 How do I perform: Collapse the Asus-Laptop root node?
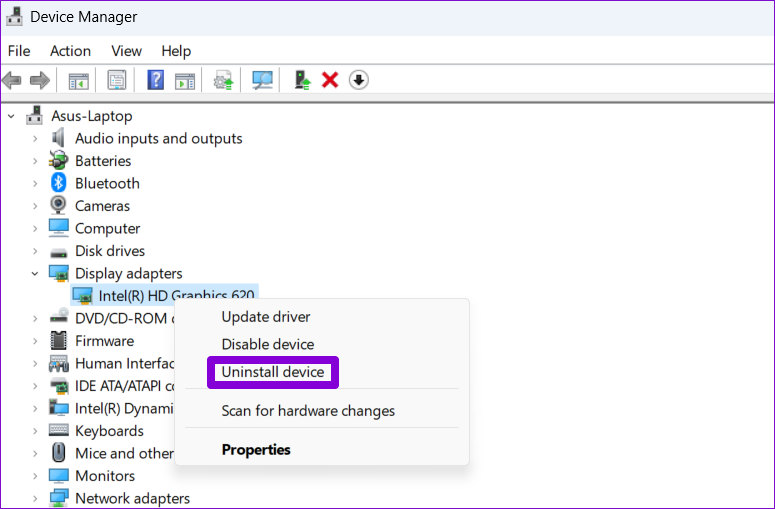pyautogui.click(x=11, y=117)
